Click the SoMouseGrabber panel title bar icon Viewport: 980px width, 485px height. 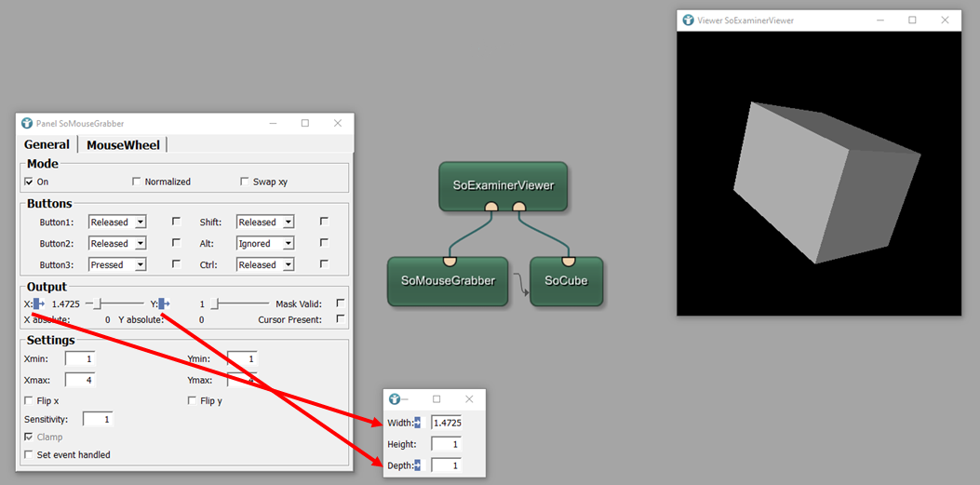pos(27,123)
